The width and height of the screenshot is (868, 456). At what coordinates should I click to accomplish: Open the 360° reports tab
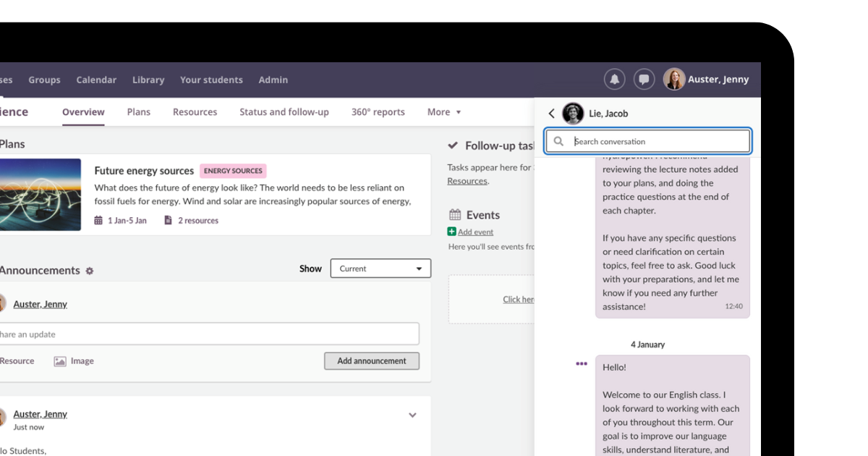[x=378, y=112]
